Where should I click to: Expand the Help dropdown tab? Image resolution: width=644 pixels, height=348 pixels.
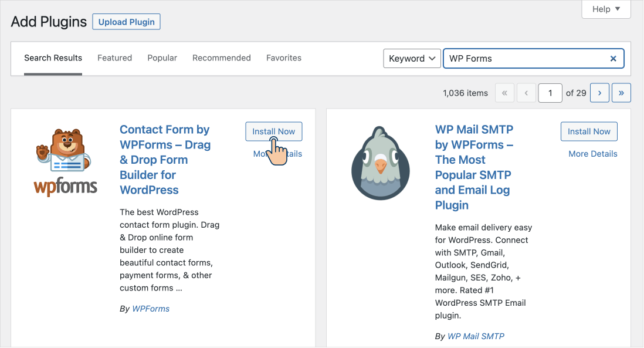pos(606,9)
